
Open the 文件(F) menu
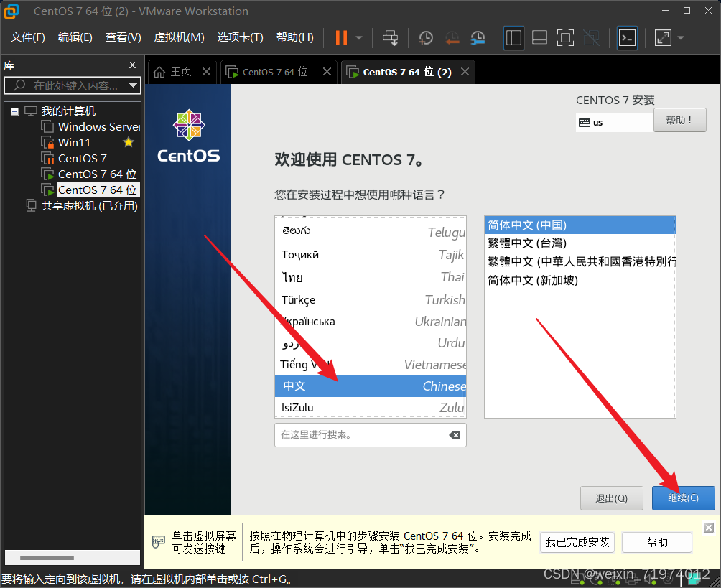tap(27, 37)
